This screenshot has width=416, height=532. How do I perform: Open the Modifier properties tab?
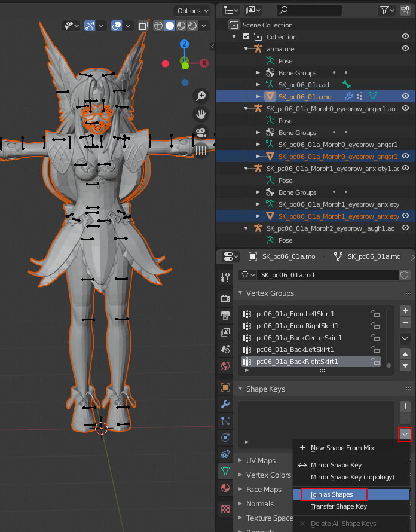coord(225,403)
